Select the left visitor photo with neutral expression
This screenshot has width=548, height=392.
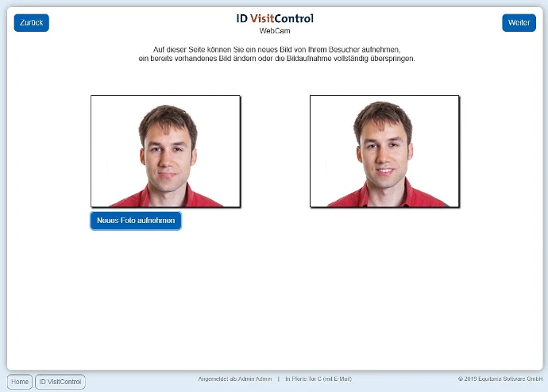click(x=165, y=151)
